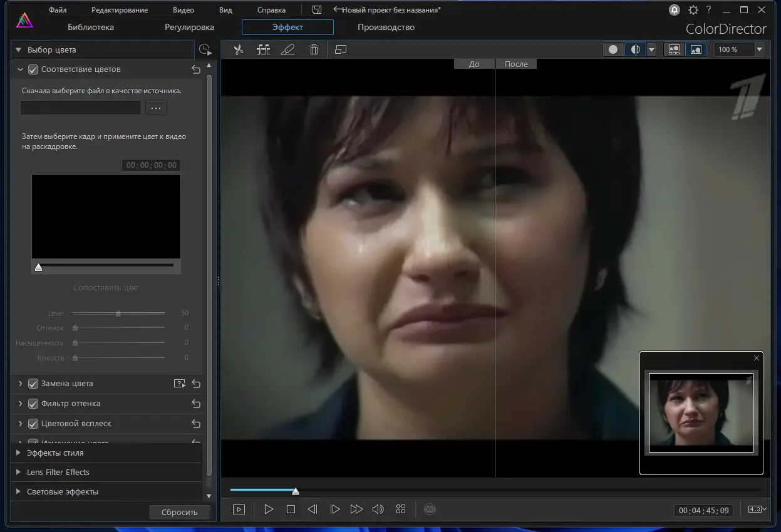Select the pen drawing tool icon
The height and width of the screenshot is (532, 781).
[x=288, y=49]
